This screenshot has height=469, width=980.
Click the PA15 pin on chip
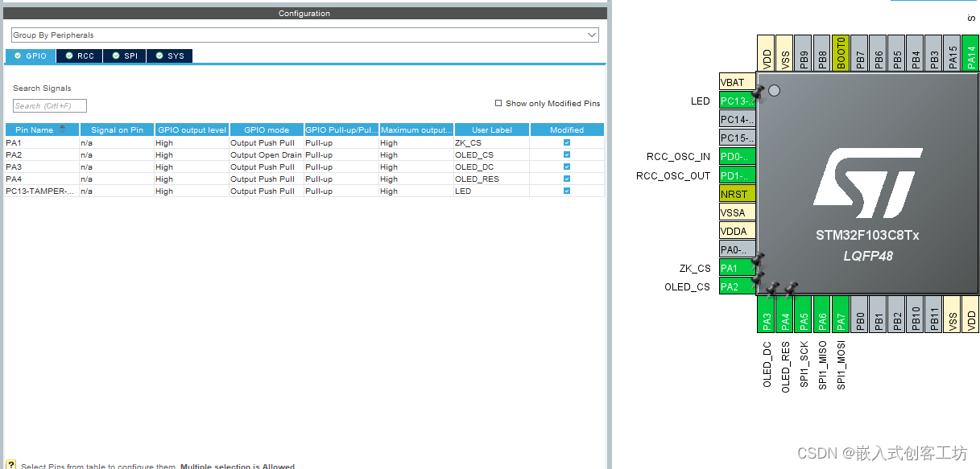(952, 53)
